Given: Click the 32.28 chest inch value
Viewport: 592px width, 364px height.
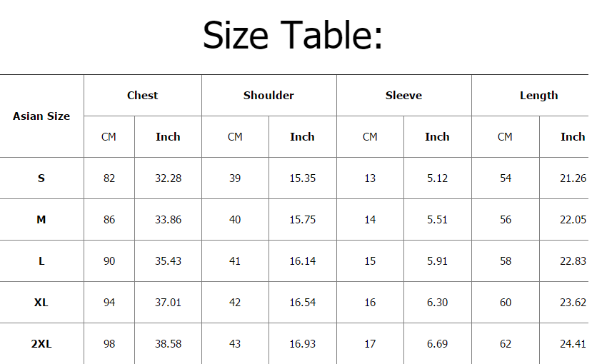Looking at the screenshot, I should click(168, 178).
